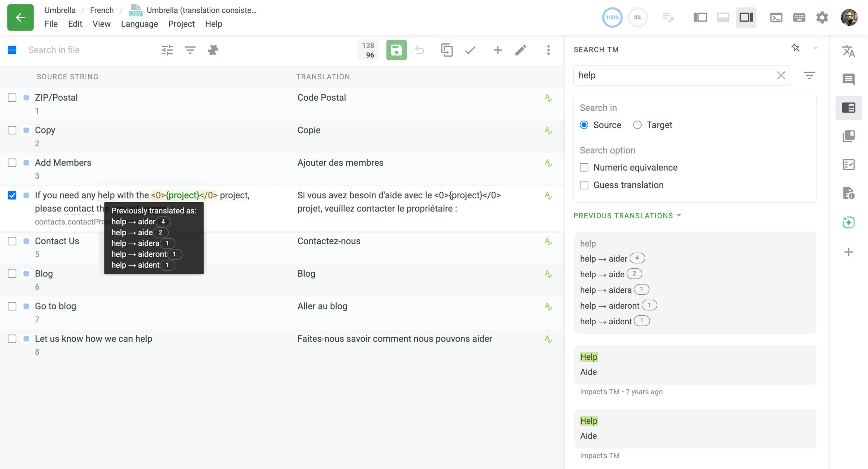Open the console terminal panel
The image size is (868, 469).
[x=777, y=17]
